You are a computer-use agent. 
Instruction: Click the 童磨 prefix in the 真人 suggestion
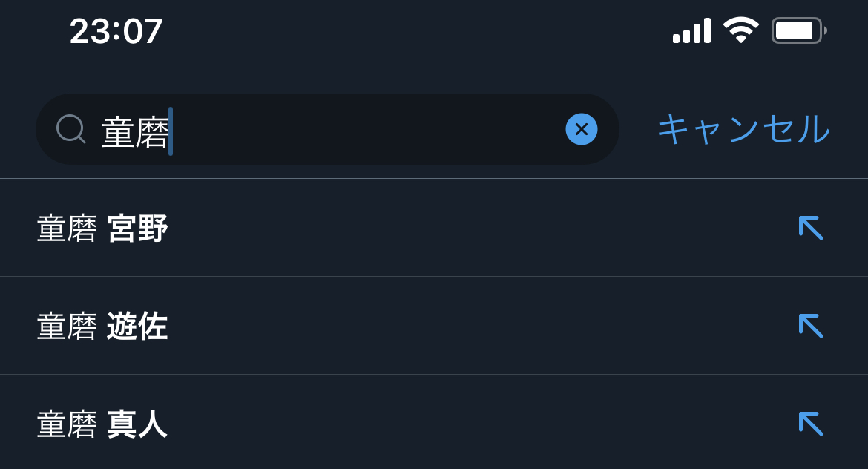67,424
